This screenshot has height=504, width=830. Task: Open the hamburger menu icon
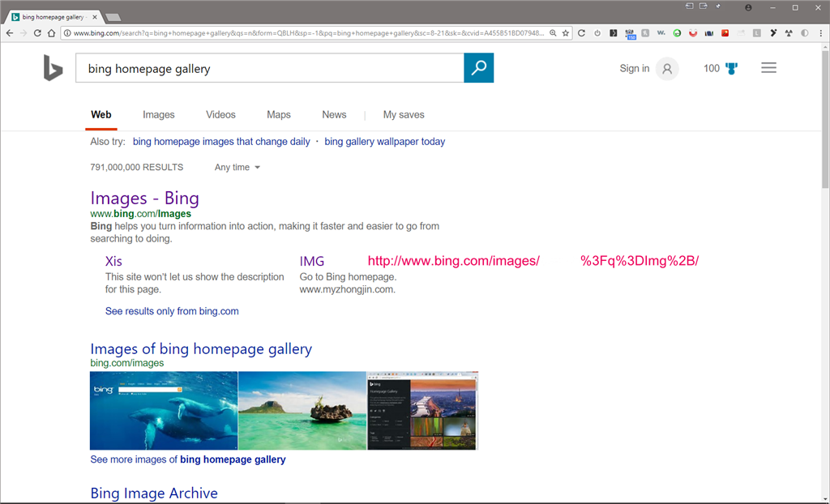tap(768, 68)
